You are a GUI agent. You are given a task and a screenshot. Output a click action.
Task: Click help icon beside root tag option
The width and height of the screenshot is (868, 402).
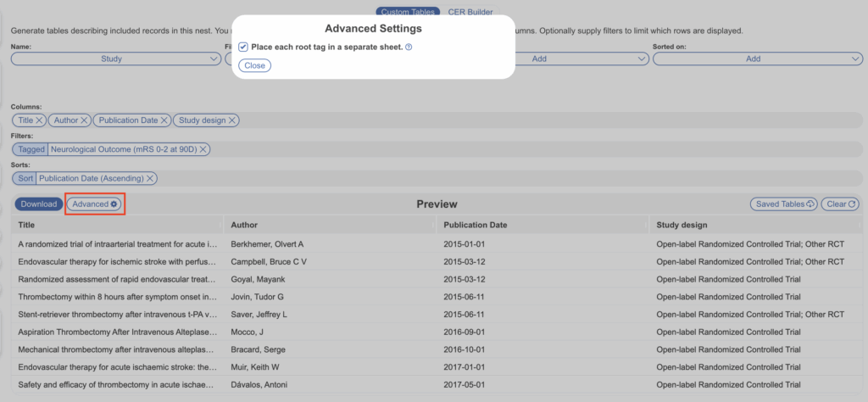coord(409,47)
